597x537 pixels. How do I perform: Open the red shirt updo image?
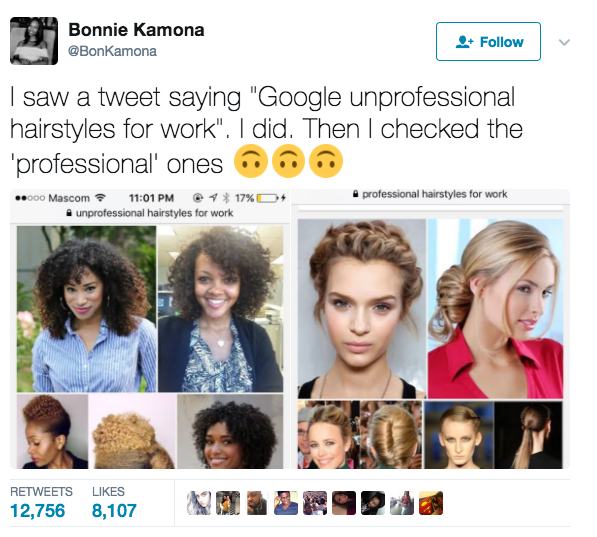[x=495, y=309]
